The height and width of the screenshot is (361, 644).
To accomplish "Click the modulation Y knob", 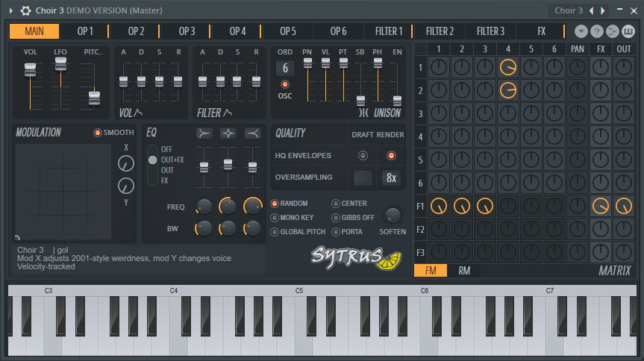I will (x=126, y=186).
